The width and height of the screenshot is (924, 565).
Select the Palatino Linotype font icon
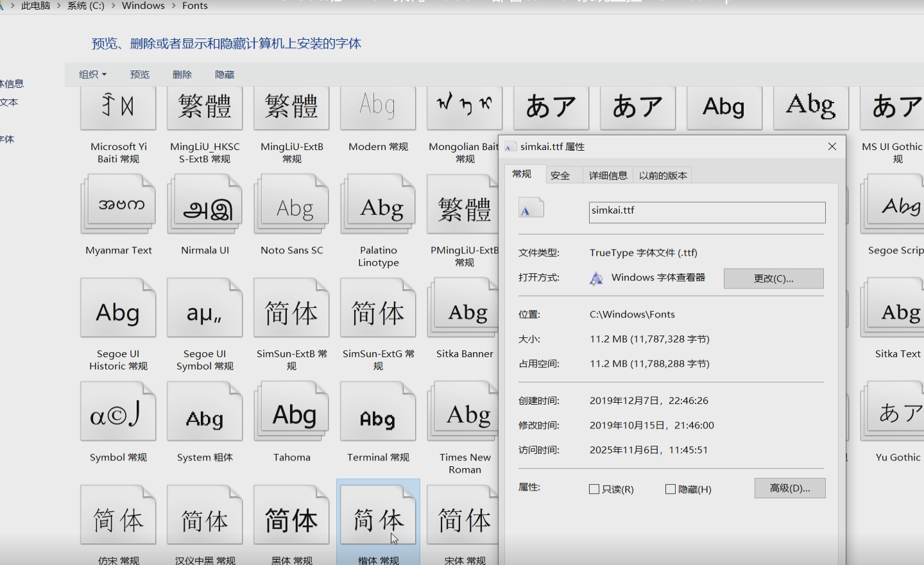378,205
